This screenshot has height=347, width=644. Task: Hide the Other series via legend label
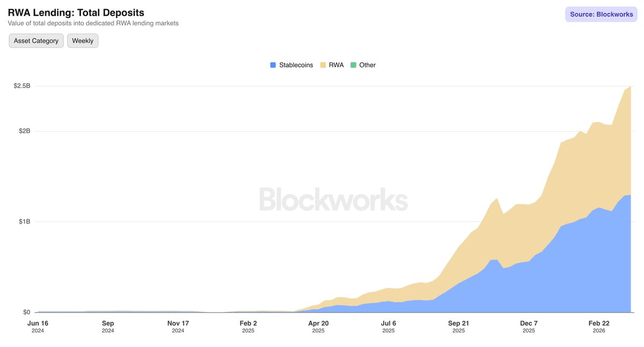pos(367,65)
